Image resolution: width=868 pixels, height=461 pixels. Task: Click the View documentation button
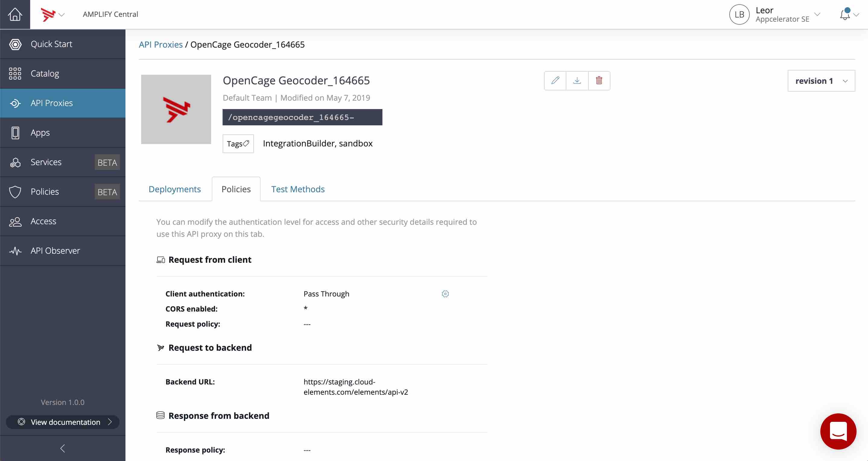click(x=62, y=422)
